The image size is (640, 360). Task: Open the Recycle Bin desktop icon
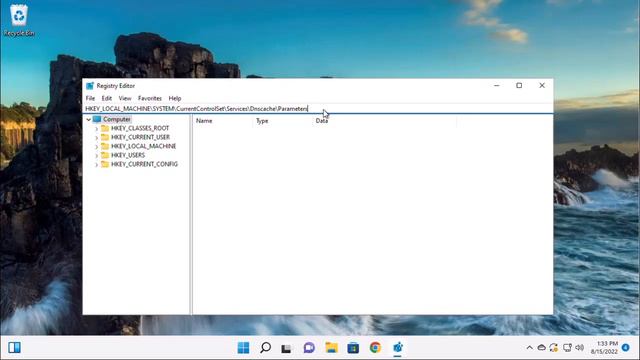click(x=19, y=20)
